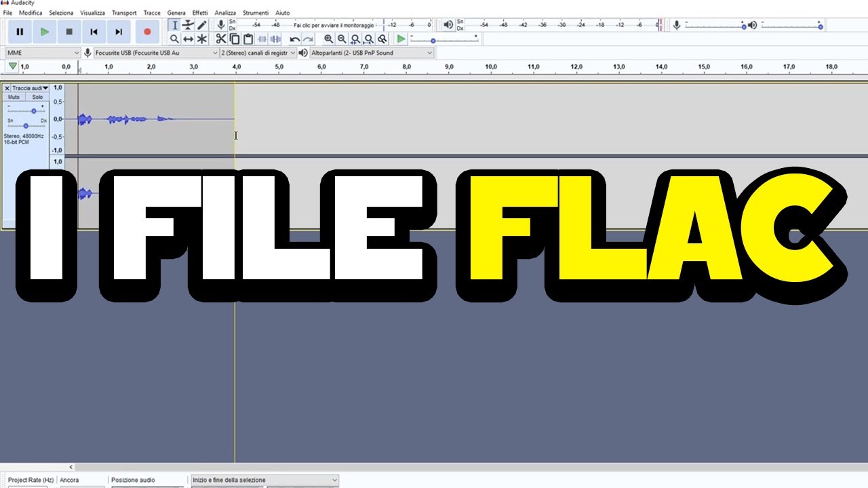
Task: Open the Altoparlanti playback device dropdown
Action: pos(372,53)
